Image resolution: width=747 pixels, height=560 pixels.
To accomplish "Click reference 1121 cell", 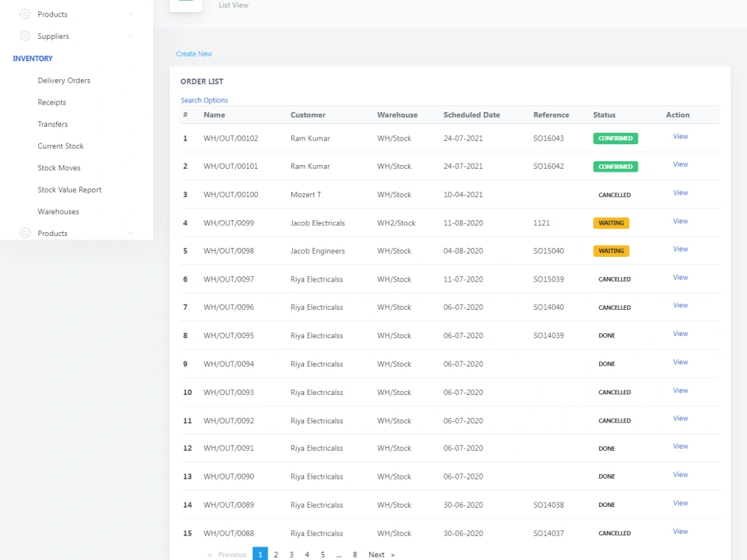I will [542, 223].
